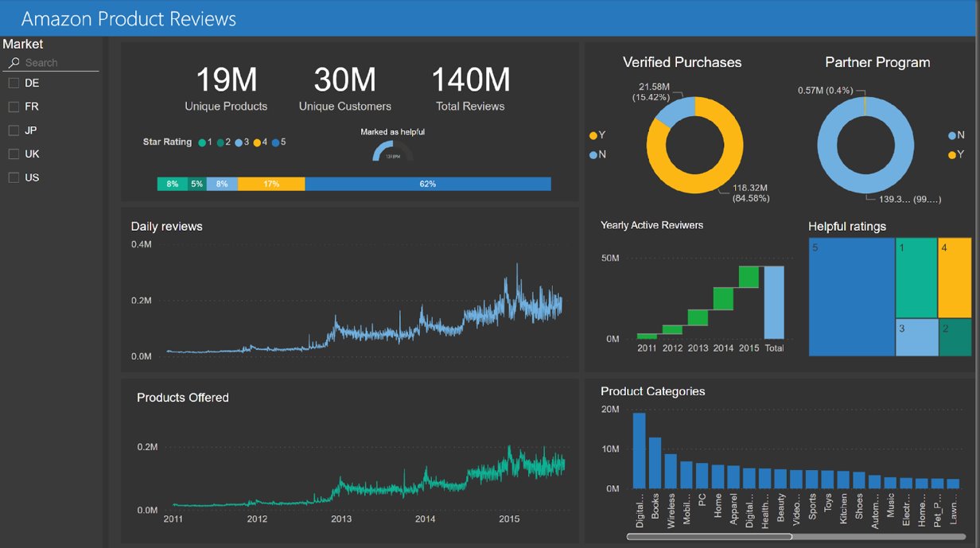980x548 pixels.
Task: Select tile 3 in the Helpful ratings treemap
Action: coord(916,338)
